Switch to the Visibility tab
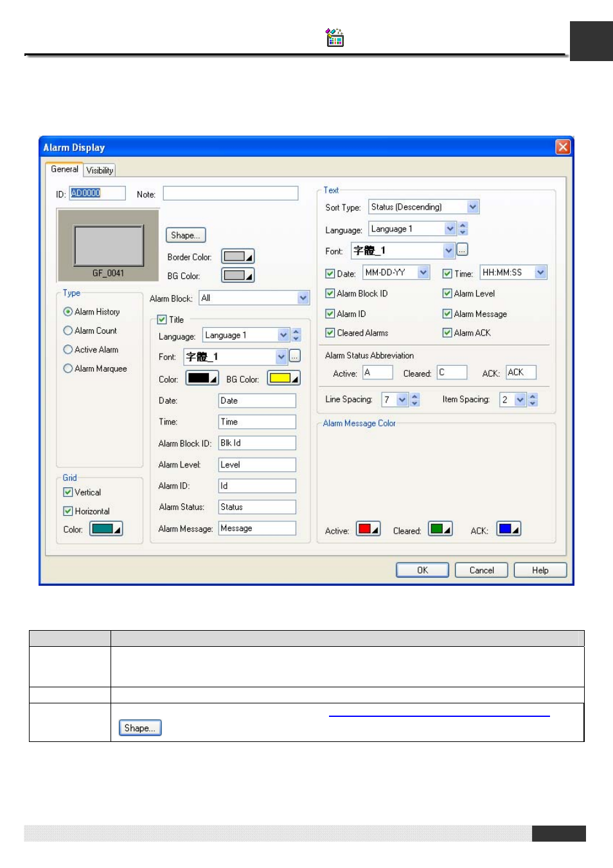The width and height of the screenshot is (613, 868). [x=100, y=170]
